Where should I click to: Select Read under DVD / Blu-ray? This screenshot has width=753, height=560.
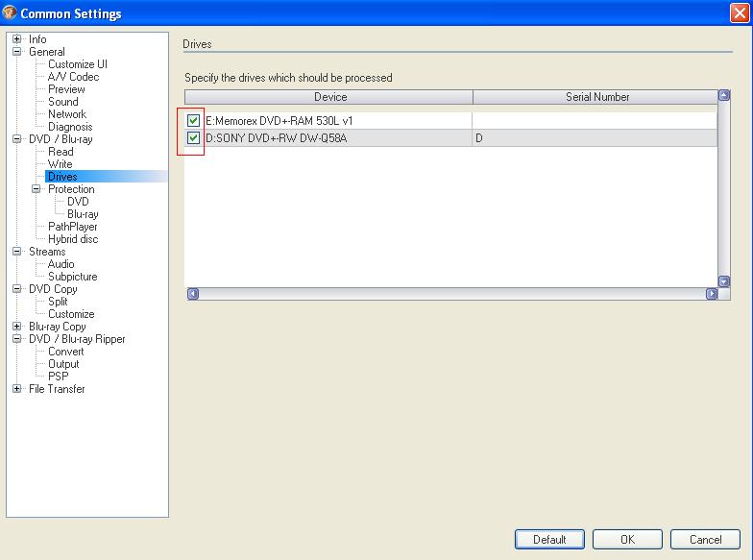click(x=61, y=152)
